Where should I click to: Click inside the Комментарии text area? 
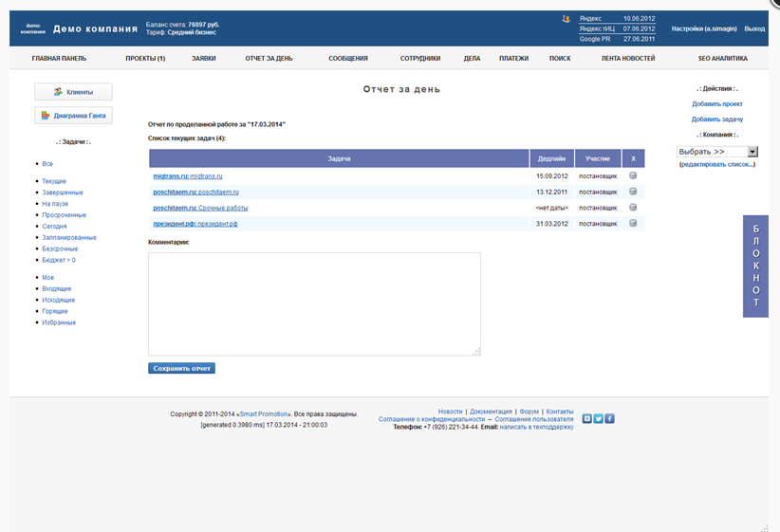click(314, 304)
